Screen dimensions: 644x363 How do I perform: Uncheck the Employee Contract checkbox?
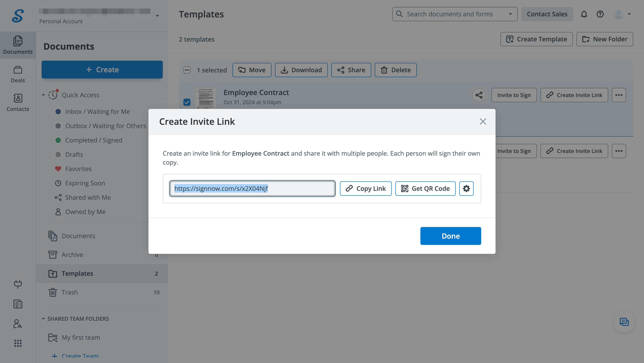pos(187,102)
